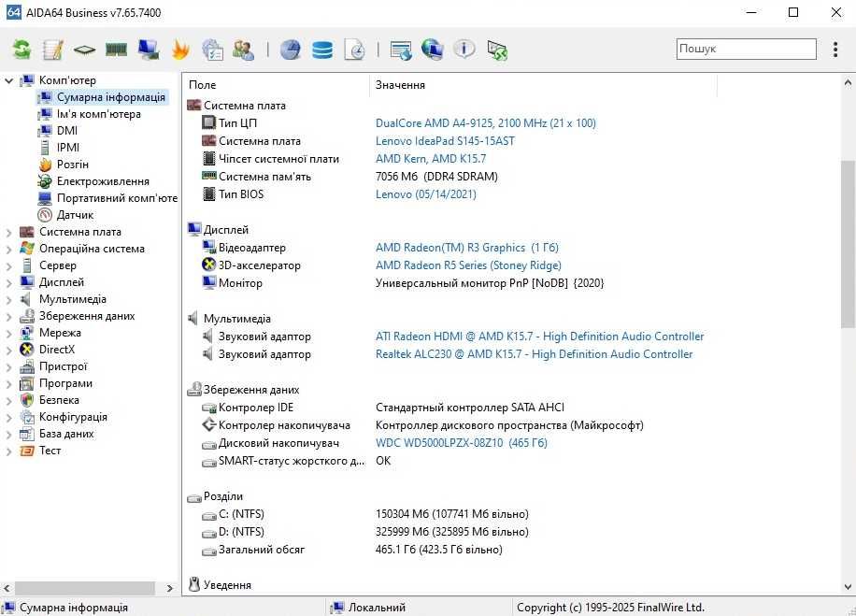The width and height of the screenshot is (856, 616).
Task: Open the audit manager toolbar icon
Action: (x=212, y=50)
